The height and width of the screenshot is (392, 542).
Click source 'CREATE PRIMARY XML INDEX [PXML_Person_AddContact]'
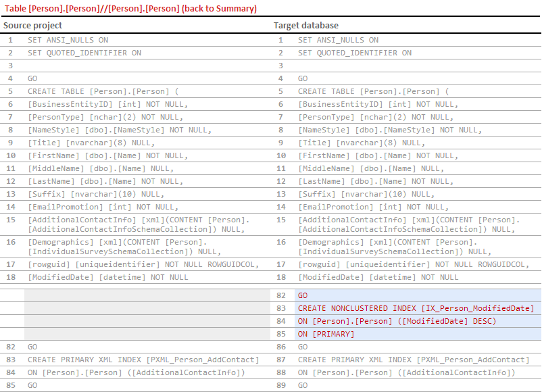143,360
